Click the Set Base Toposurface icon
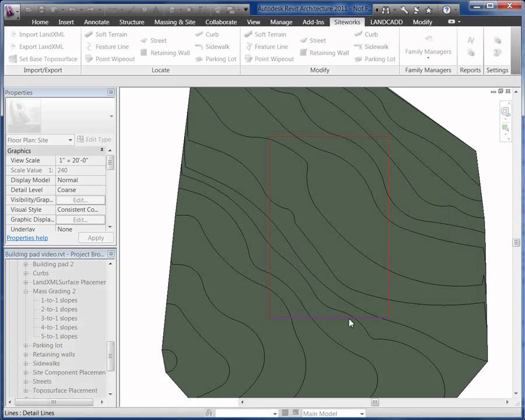This screenshot has width=525, height=420. click(x=13, y=59)
